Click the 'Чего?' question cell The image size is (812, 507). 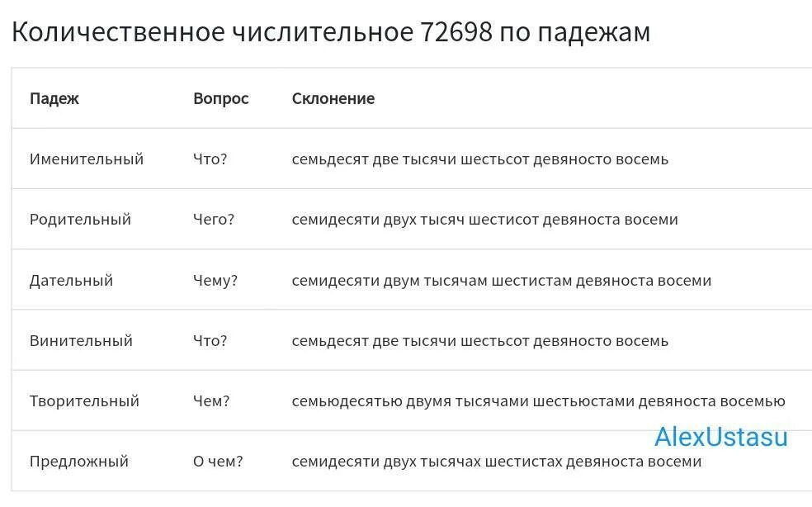(x=214, y=220)
